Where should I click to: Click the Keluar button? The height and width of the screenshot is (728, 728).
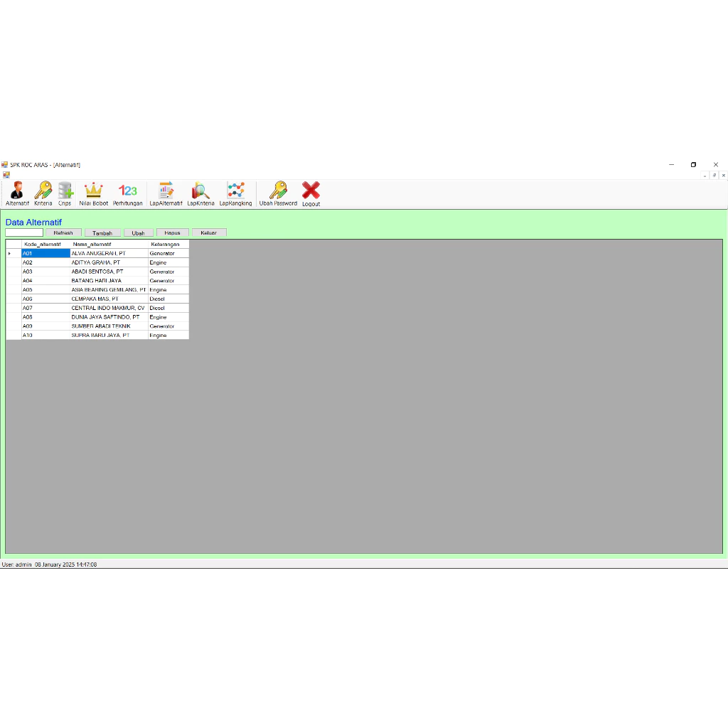(209, 232)
